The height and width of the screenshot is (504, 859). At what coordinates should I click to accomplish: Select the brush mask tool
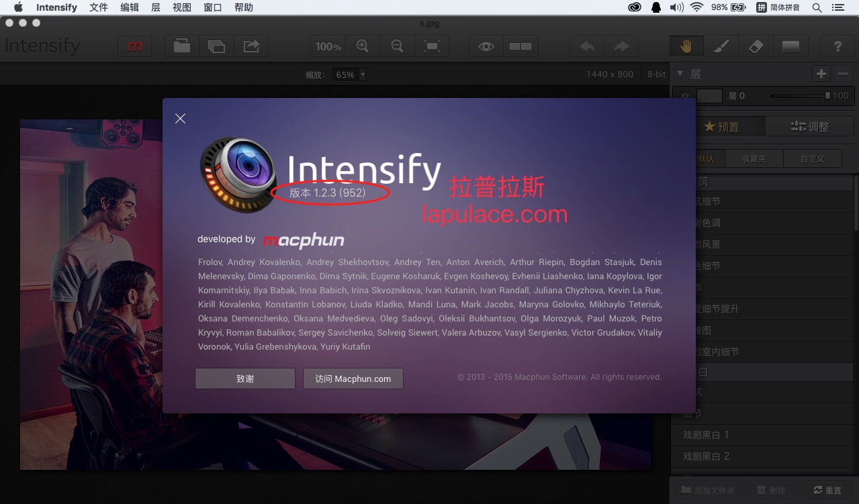[721, 46]
